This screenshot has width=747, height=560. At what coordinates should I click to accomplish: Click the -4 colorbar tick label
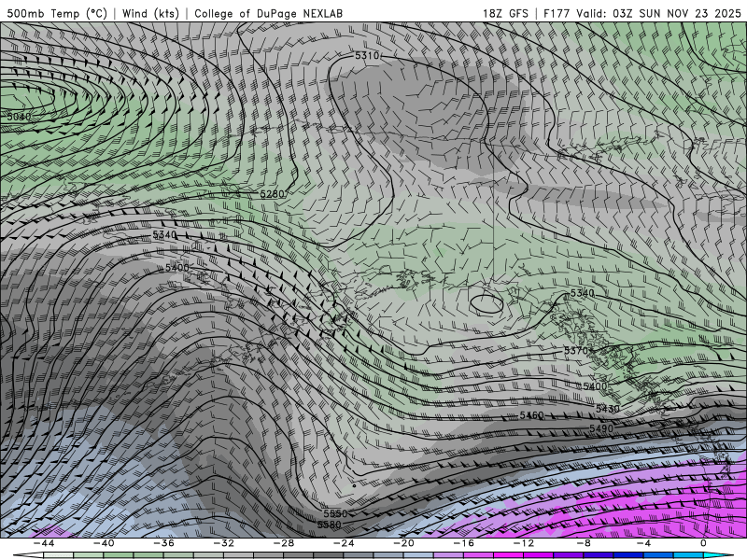tap(643, 543)
